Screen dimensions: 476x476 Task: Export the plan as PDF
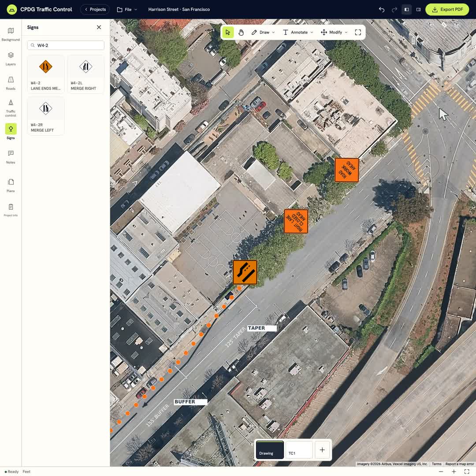tap(447, 9)
